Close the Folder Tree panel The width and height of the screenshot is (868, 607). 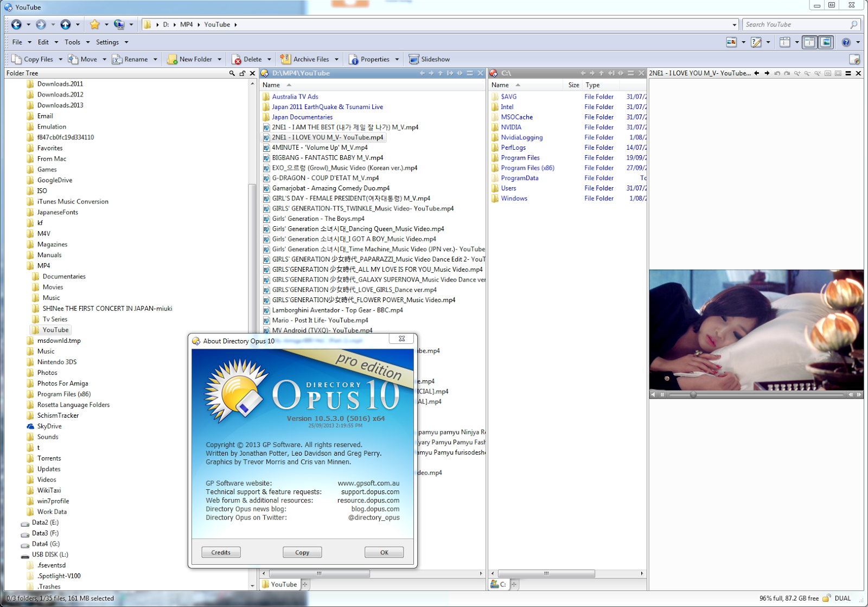[252, 73]
